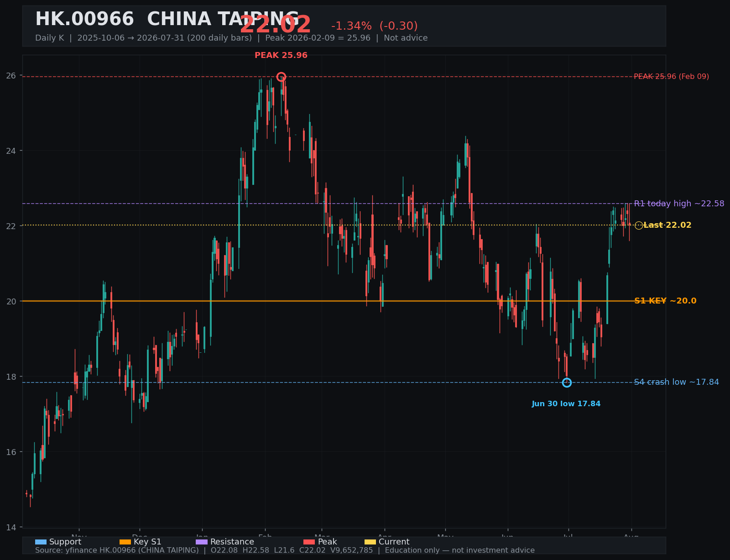Click the 20 tick on the price axis
The image size is (730, 560).
12,302
